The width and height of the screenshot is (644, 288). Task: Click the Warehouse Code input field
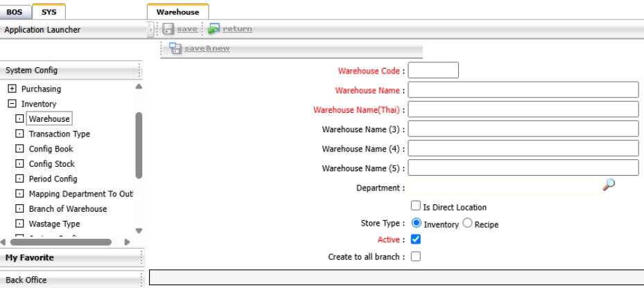pyautogui.click(x=433, y=71)
